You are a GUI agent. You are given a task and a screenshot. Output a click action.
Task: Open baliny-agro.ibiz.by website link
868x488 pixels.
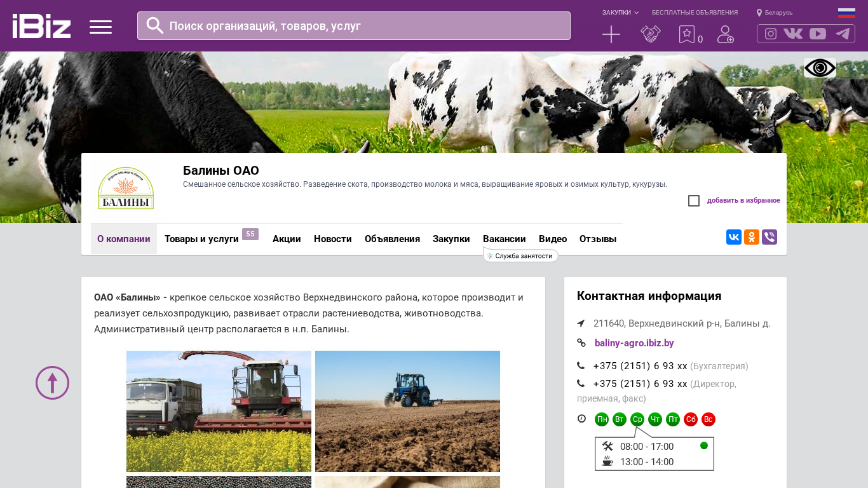[634, 343]
